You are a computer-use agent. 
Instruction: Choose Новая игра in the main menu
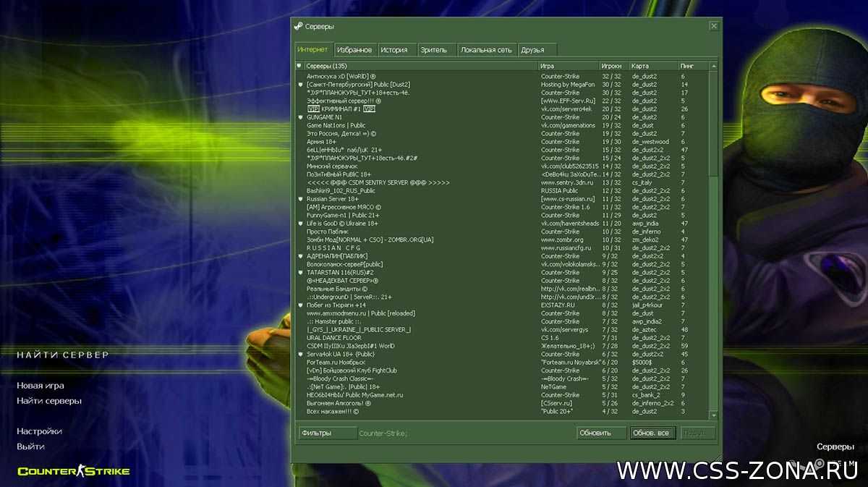point(41,386)
